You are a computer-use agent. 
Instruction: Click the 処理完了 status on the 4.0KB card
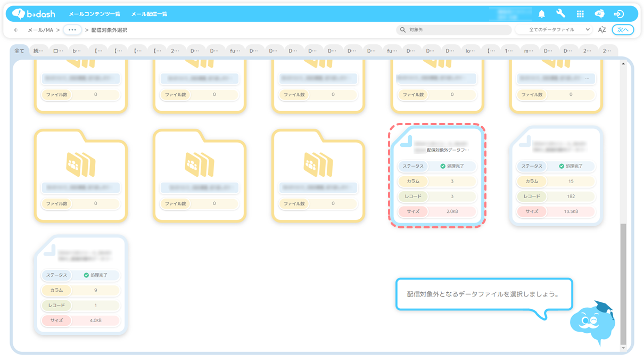[x=96, y=275]
